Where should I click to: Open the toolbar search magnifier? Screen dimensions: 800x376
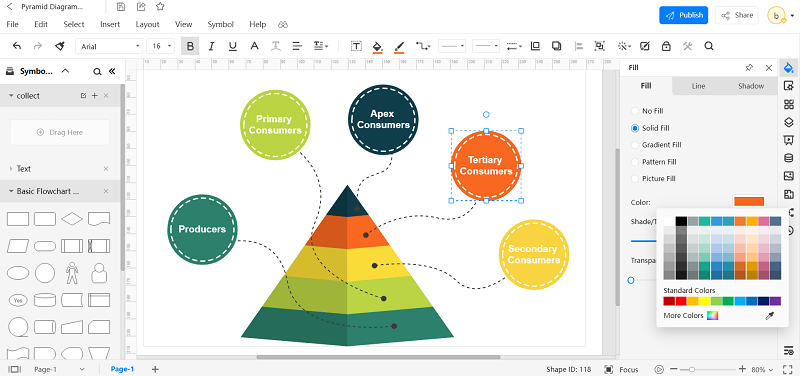709,46
